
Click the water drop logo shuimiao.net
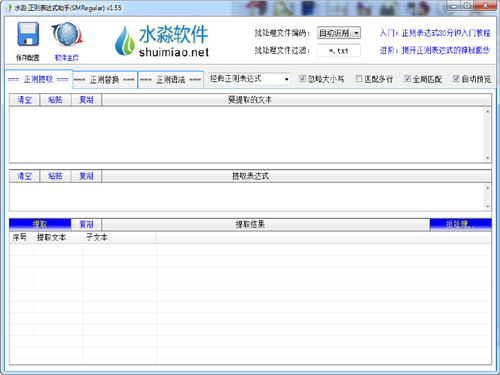pyautogui.click(x=162, y=41)
